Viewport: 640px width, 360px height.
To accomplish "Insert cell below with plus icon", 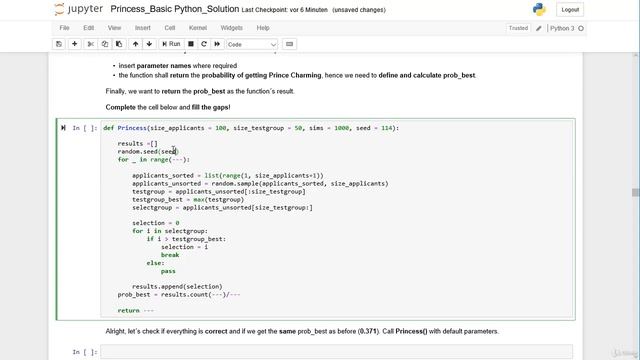I will [74, 44].
